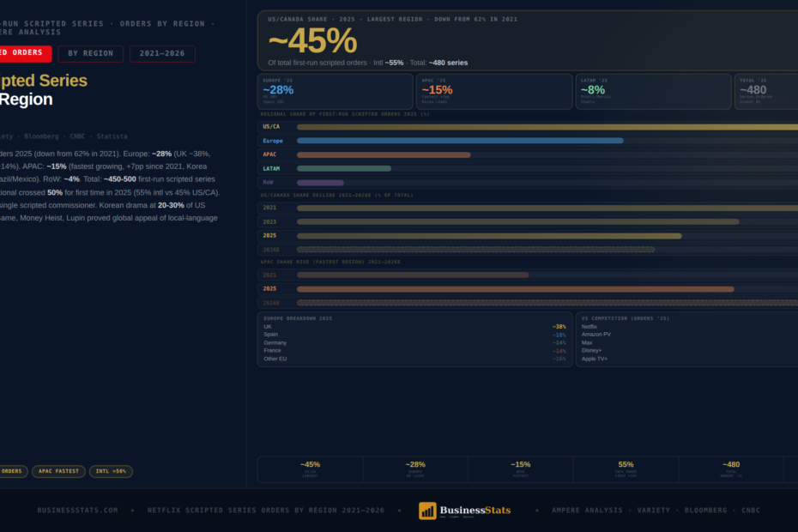Image resolution: width=798 pixels, height=532 pixels.
Task: Click the US/CA regional share bar
Action: click(x=547, y=127)
